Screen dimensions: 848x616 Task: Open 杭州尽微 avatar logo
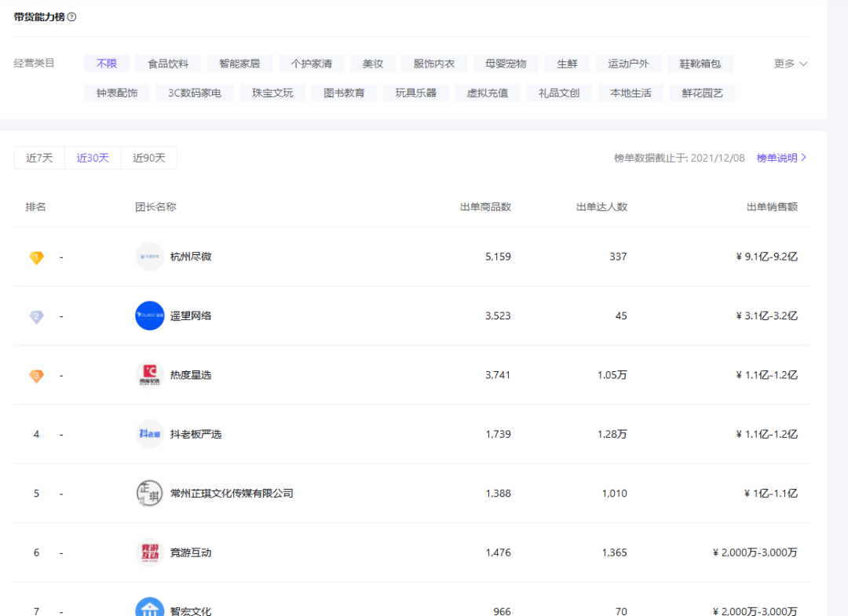149,257
